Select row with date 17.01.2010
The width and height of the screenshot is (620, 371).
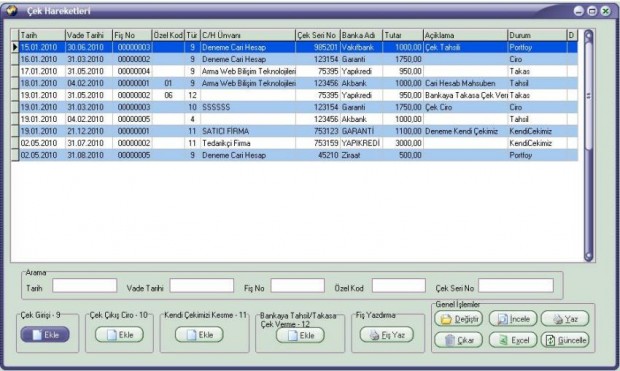tap(294, 71)
